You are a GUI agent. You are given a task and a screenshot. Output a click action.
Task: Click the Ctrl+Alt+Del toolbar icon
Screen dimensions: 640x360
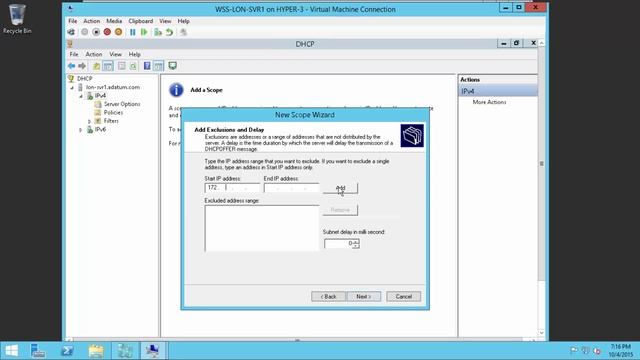pos(71,32)
